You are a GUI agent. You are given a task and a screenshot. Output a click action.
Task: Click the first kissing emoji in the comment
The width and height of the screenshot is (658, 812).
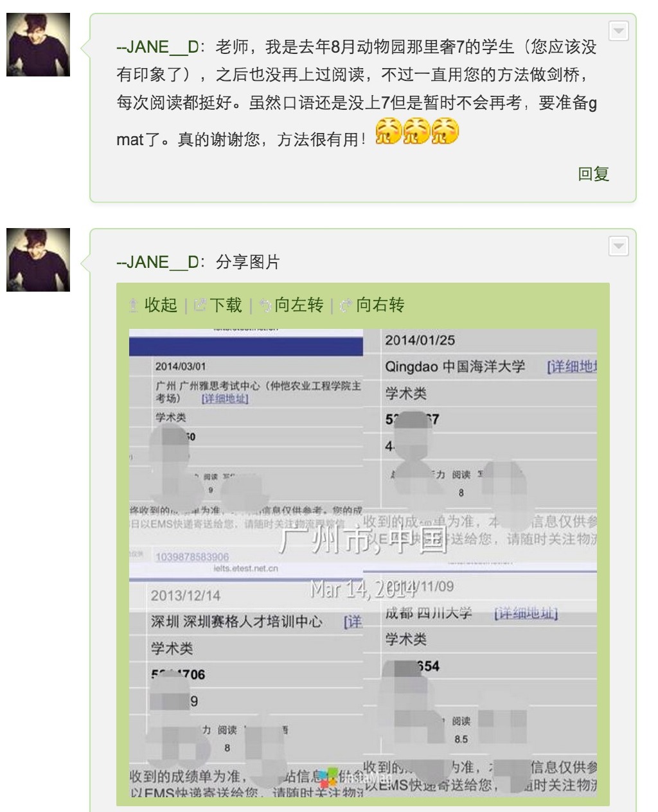click(388, 131)
